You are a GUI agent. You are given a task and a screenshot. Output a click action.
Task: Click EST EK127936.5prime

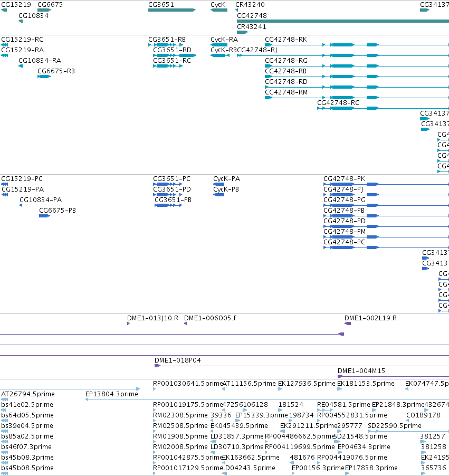(307, 384)
